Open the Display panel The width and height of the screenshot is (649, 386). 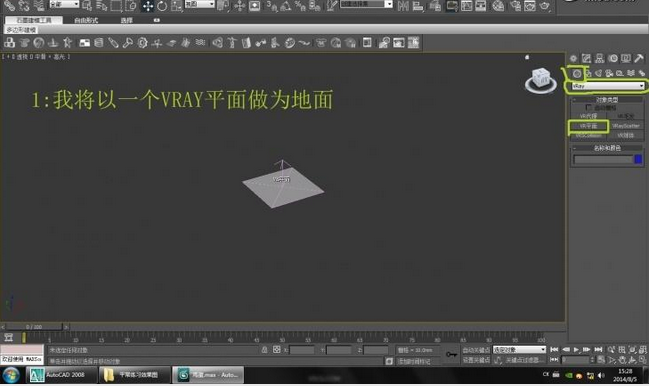click(x=626, y=58)
